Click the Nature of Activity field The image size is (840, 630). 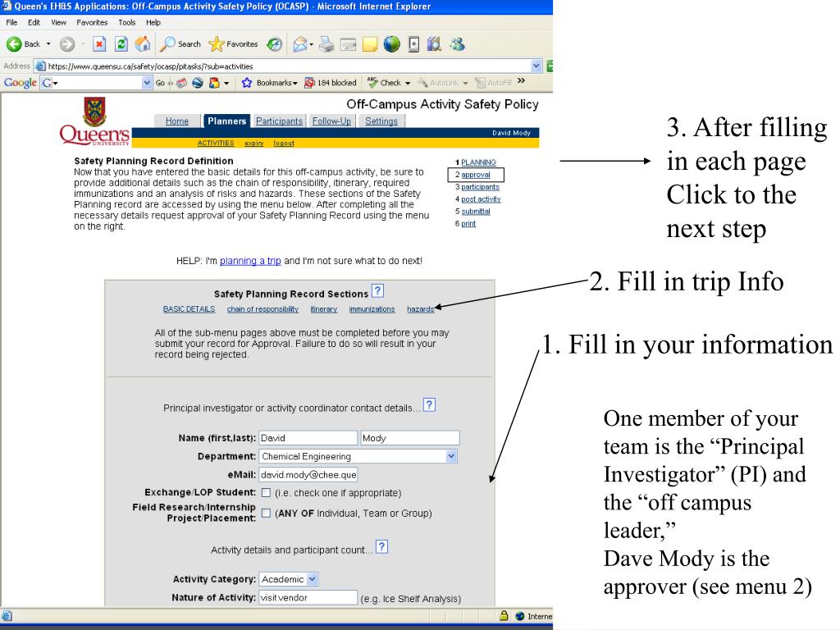click(x=308, y=597)
